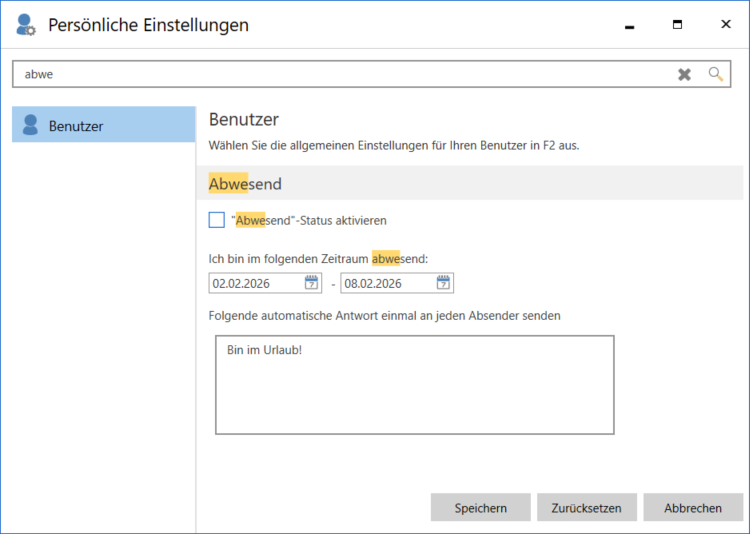Click the Abbrechen button
This screenshot has height=534, width=750.
[x=693, y=507]
